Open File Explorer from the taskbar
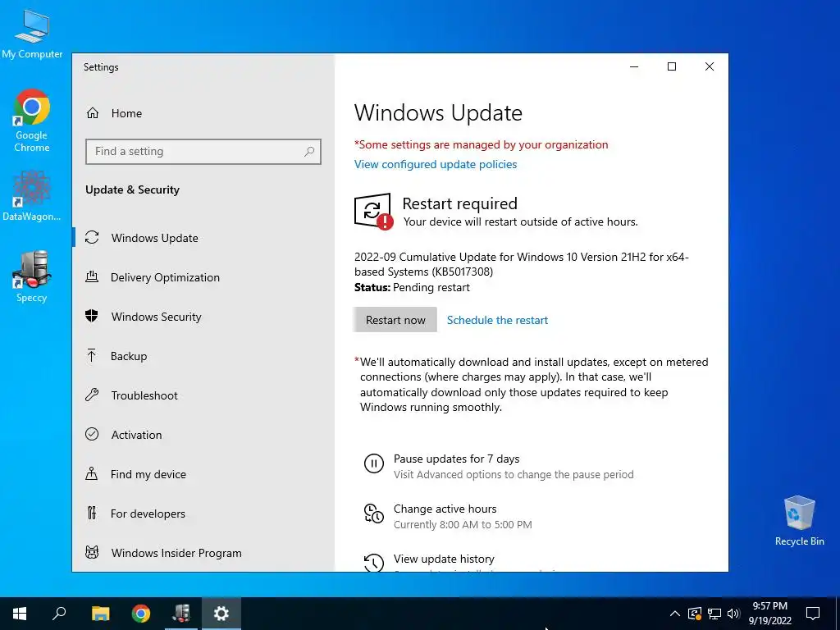This screenshot has width=840, height=630. click(100, 614)
